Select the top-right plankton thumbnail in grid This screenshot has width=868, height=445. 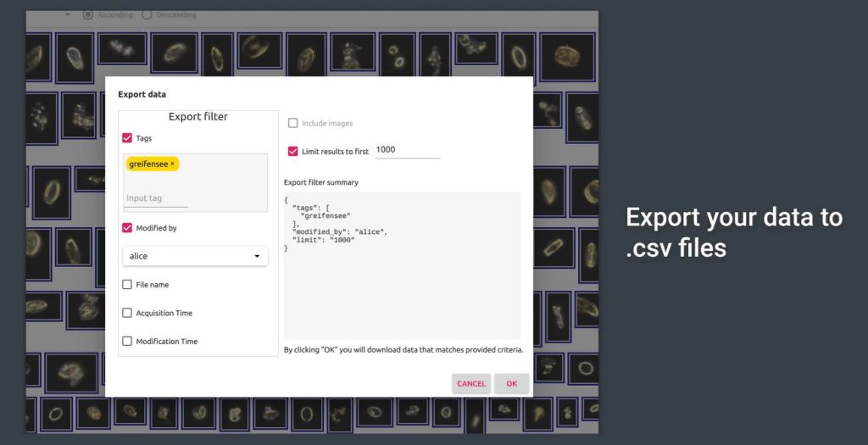tap(567, 56)
